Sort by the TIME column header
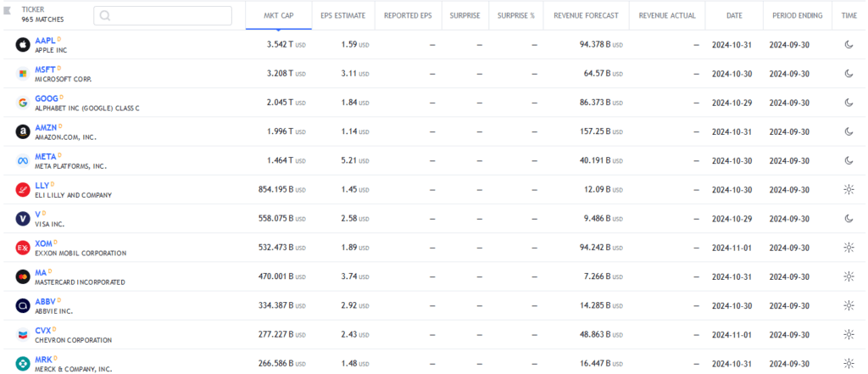 849,15
